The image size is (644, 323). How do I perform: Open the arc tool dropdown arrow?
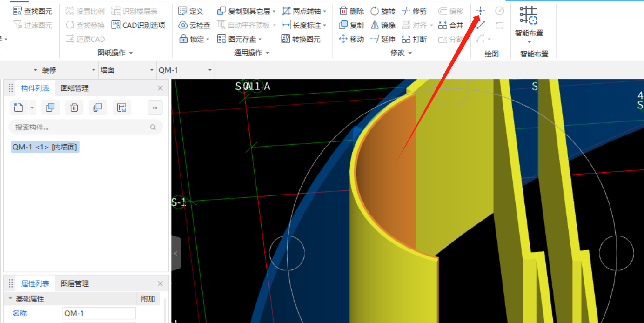click(489, 40)
